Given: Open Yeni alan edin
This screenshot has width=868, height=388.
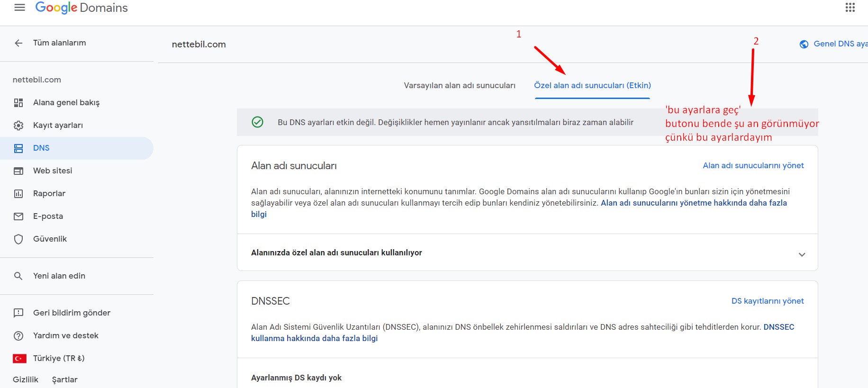Looking at the screenshot, I should [x=59, y=276].
